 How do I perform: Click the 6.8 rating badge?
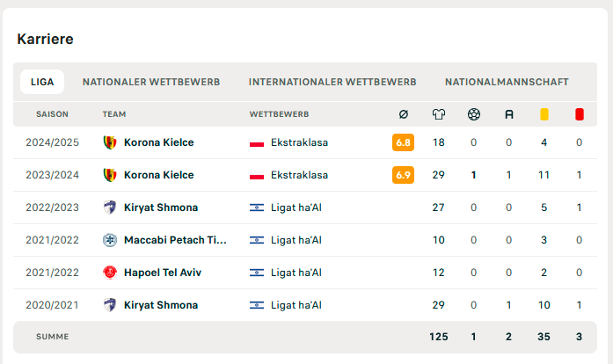tap(403, 142)
